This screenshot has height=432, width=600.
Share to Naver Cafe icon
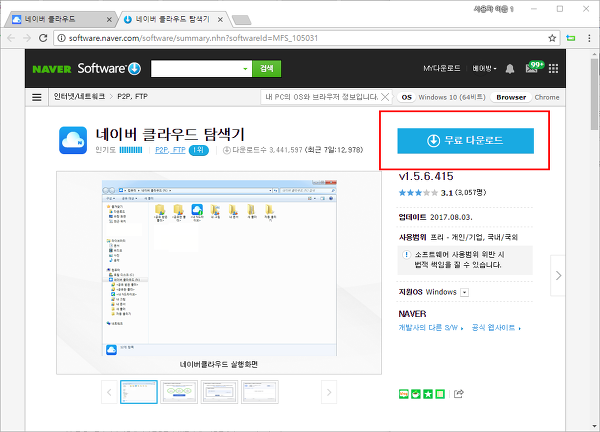[x=416, y=394]
